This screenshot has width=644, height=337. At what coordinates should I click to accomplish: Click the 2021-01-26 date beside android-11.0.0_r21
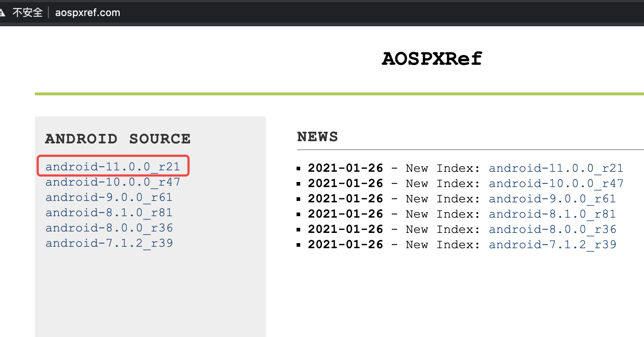pyautogui.click(x=345, y=168)
